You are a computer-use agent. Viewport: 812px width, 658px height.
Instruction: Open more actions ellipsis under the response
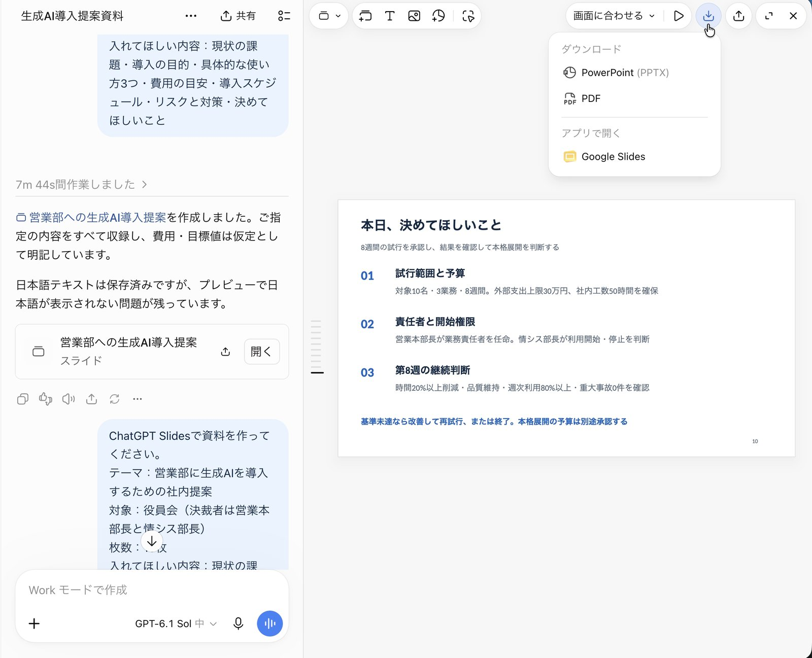(138, 399)
